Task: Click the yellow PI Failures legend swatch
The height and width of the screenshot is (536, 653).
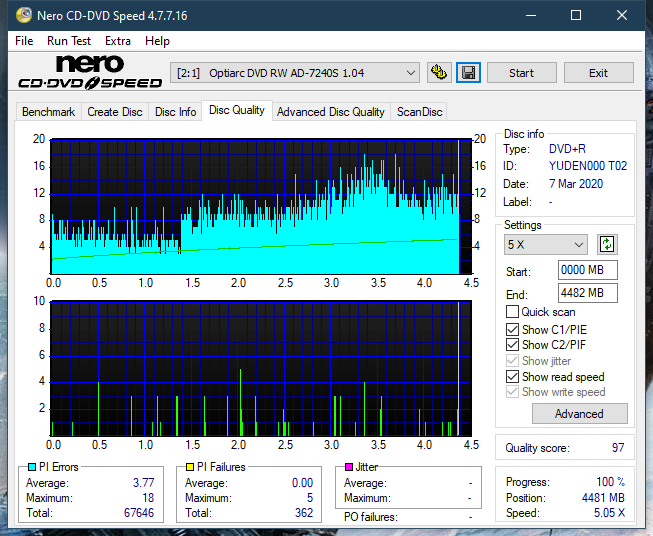Action: (x=190, y=467)
